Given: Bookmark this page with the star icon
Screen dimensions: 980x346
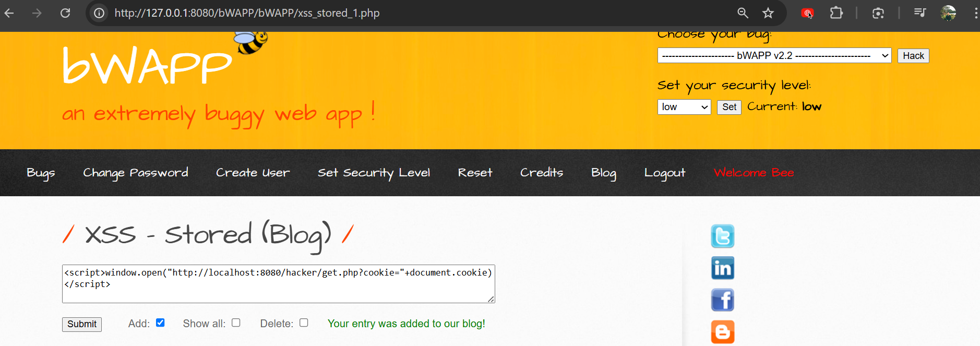Looking at the screenshot, I should tap(768, 13).
